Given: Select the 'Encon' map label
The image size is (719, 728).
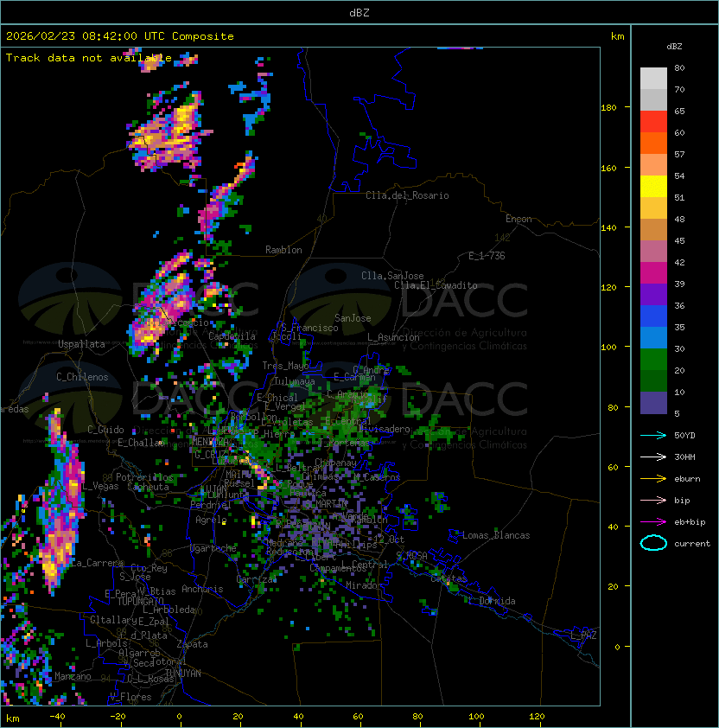Looking at the screenshot, I should pos(519,219).
